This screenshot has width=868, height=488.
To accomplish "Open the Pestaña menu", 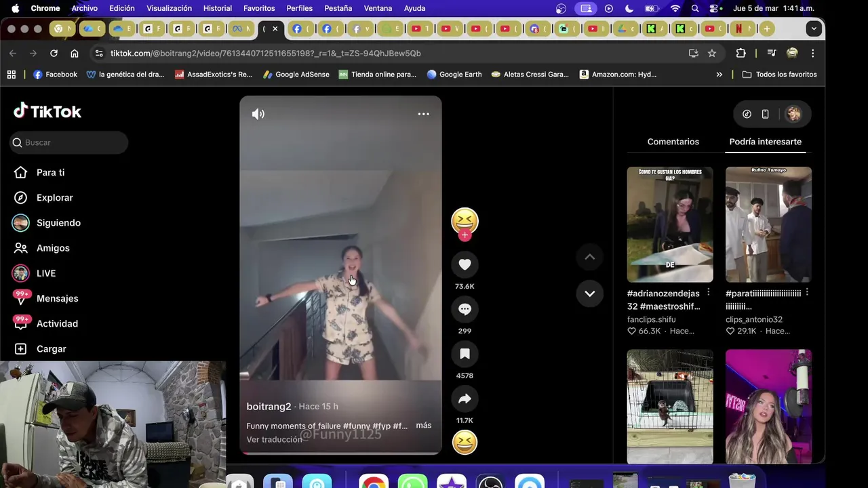I will (x=338, y=8).
